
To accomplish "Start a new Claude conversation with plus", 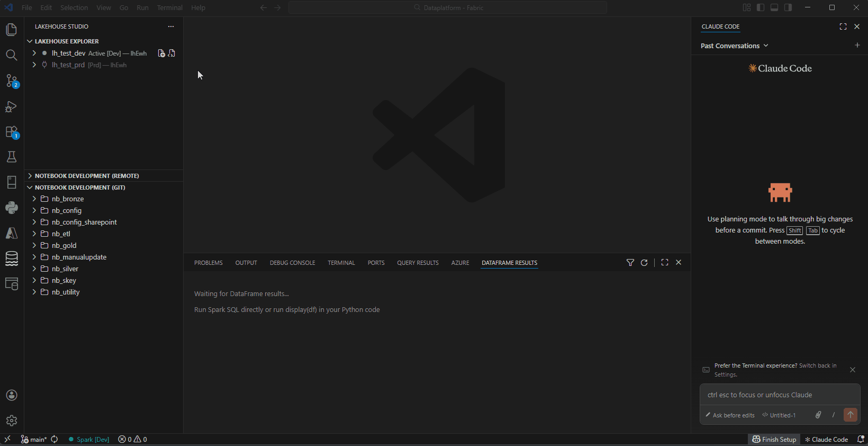I will pyautogui.click(x=857, y=46).
